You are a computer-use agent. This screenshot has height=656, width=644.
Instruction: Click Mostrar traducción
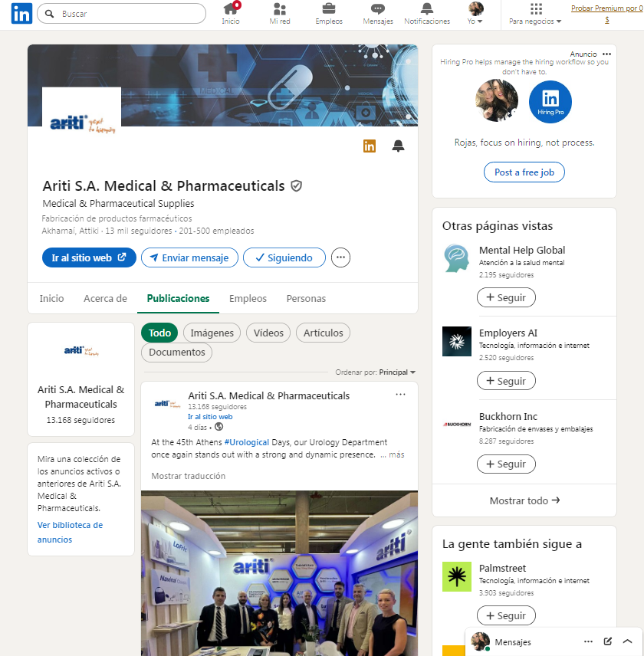pos(188,476)
